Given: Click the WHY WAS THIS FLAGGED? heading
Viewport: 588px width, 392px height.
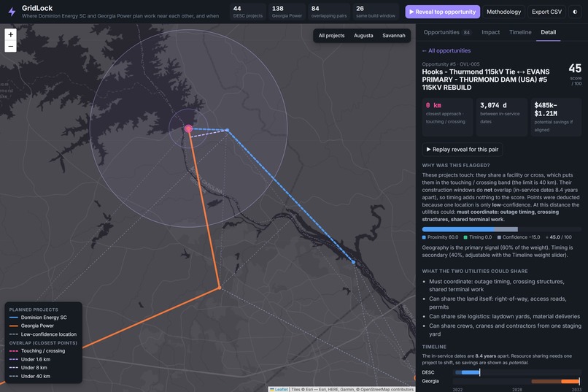Looking at the screenshot, I should click(456, 165).
